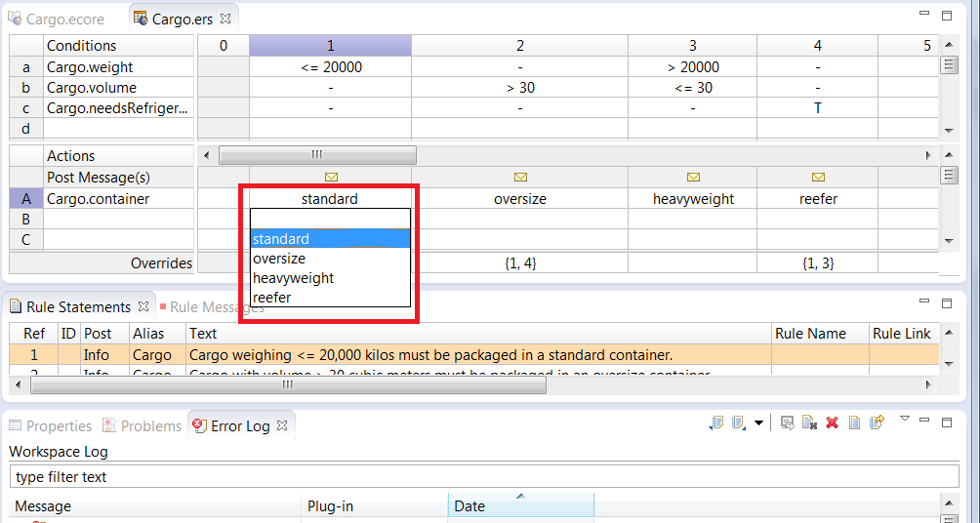Click the Rule Statements horizontal scrollbar thumb
This screenshot has height=523, width=980.
[x=288, y=384]
